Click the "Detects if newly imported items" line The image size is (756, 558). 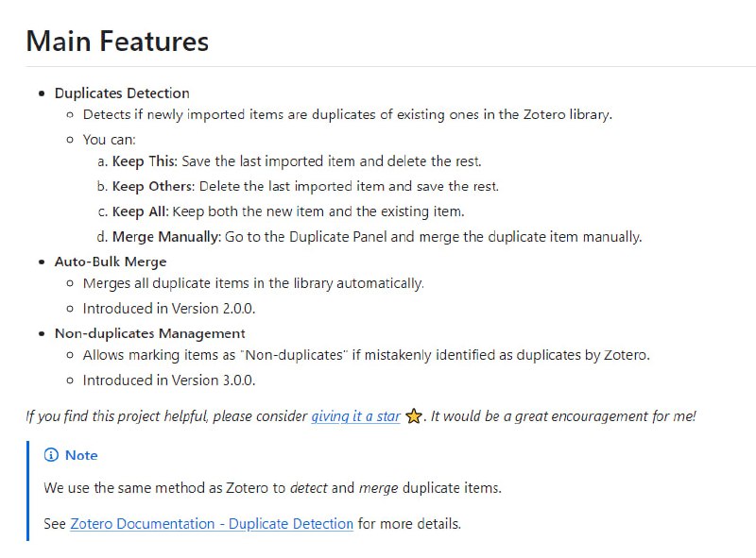[x=347, y=115]
